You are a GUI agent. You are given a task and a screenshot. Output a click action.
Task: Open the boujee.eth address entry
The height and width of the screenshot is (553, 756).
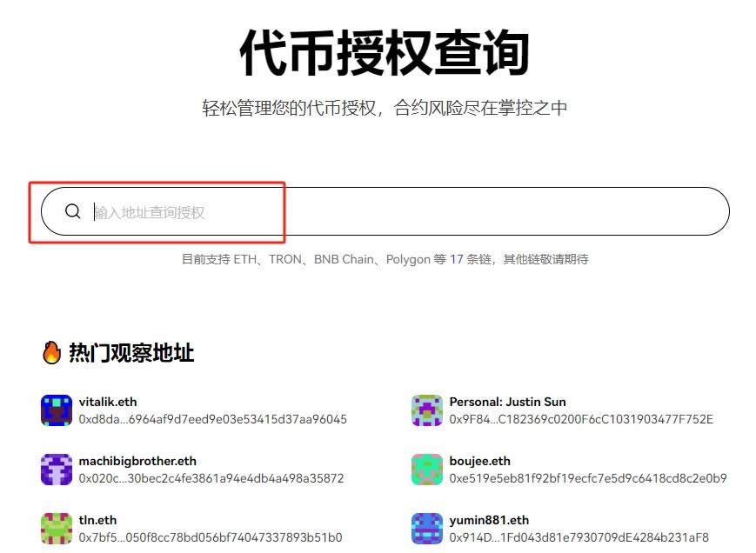click(x=478, y=461)
